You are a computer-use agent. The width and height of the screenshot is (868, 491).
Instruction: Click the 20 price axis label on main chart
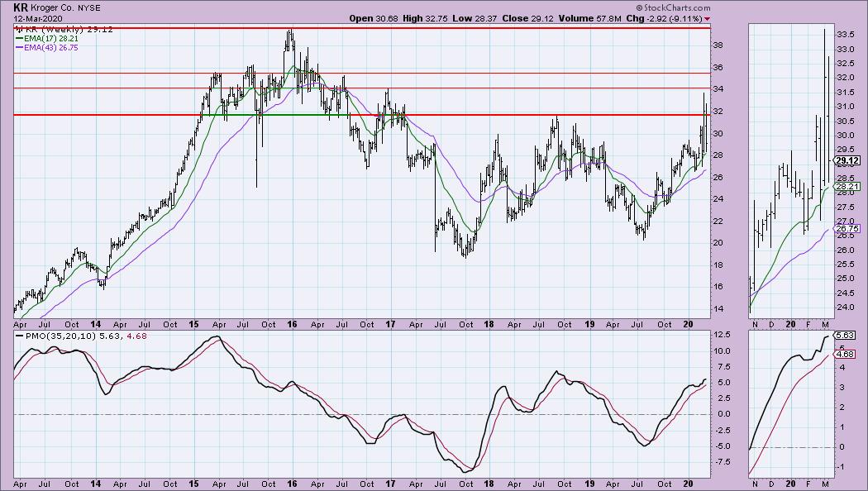(x=718, y=242)
